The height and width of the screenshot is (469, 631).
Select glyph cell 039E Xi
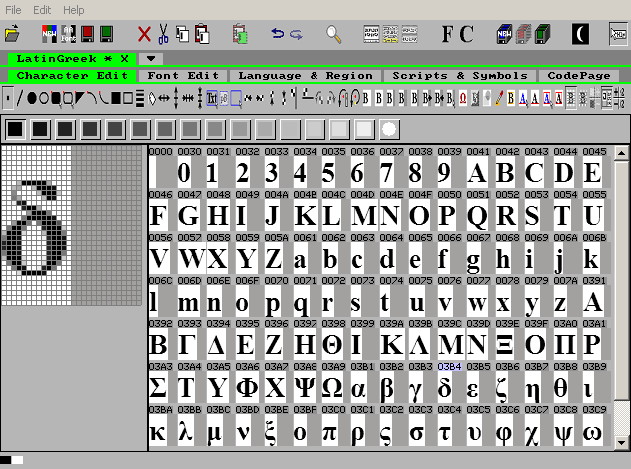click(x=505, y=340)
